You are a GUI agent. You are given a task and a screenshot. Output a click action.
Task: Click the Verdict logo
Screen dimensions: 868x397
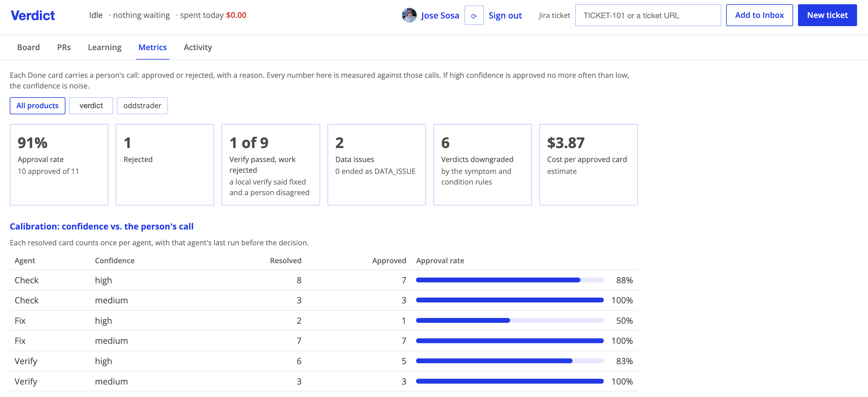[33, 16]
